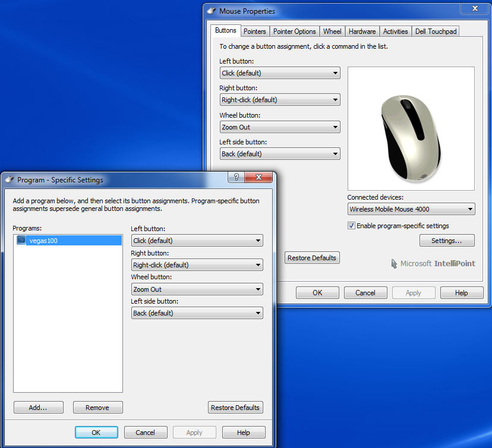The width and height of the screenshot is (492, 448).
Task: Open Left button dropdown in Mouse Properties
Action: tap(279, 73)
